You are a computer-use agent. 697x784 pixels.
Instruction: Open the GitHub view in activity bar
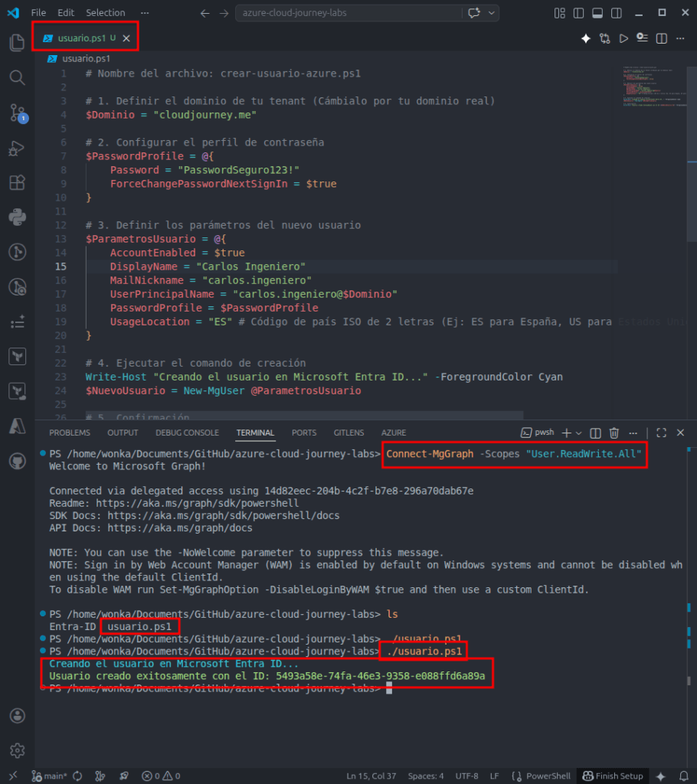[17, 461]
